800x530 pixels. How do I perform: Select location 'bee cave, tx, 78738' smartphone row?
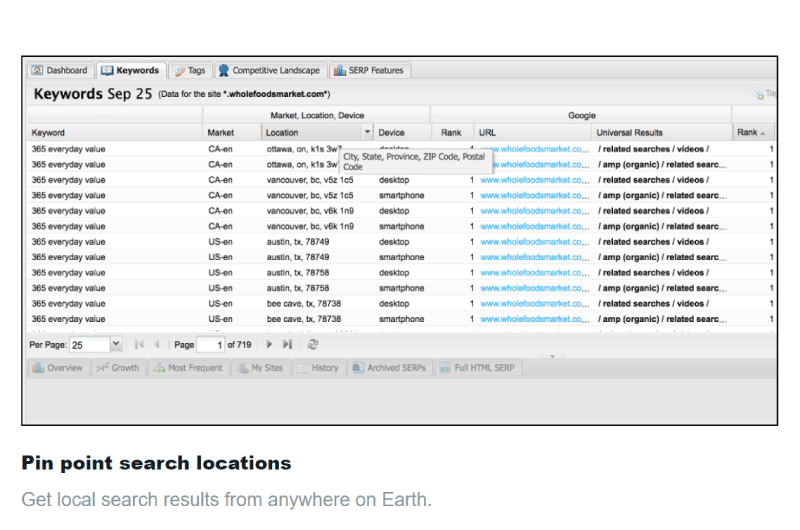point(304,319)
